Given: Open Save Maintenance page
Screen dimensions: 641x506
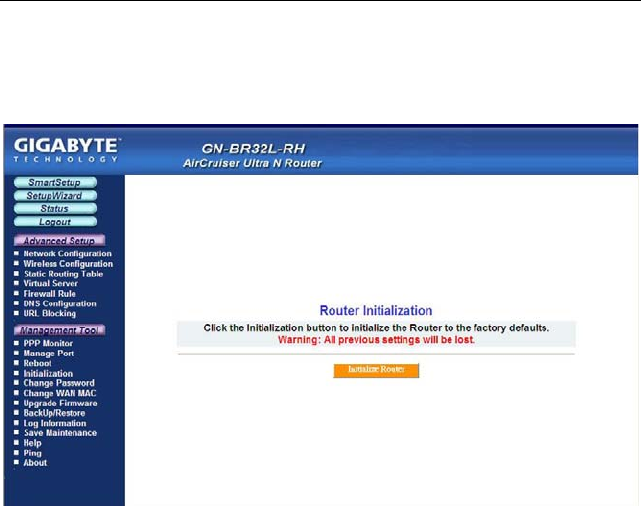Looking at the screenshot, I should click(60, 433).
